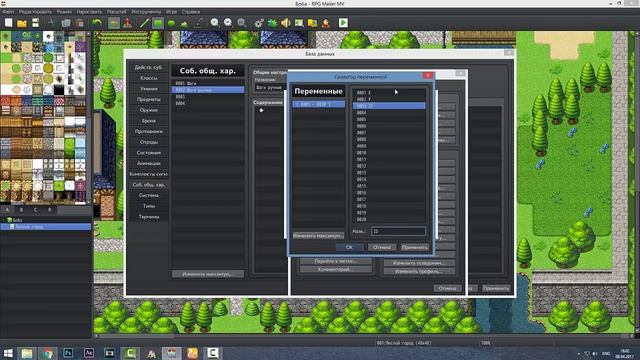Select variable 0002 Y in the list
This screenshot has width=640, height=360.
pyautogui.click(x=389, y=99)
